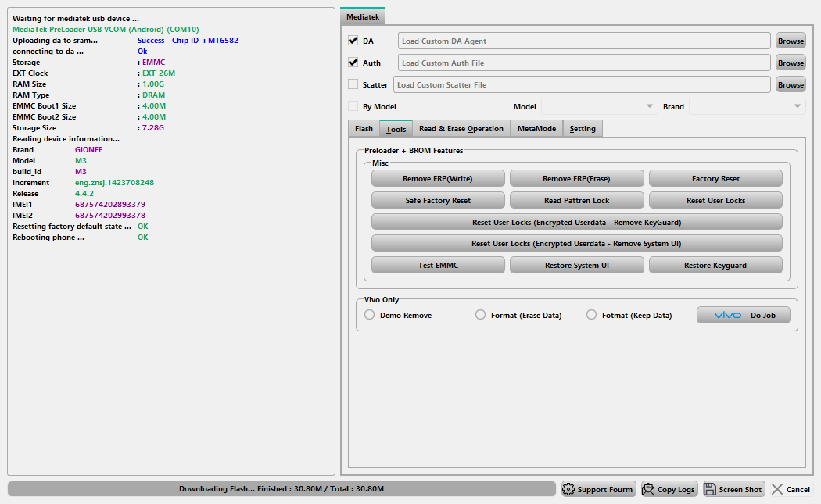
Task: Click the Copy Logs envelope icon
Action: (648, 489)
